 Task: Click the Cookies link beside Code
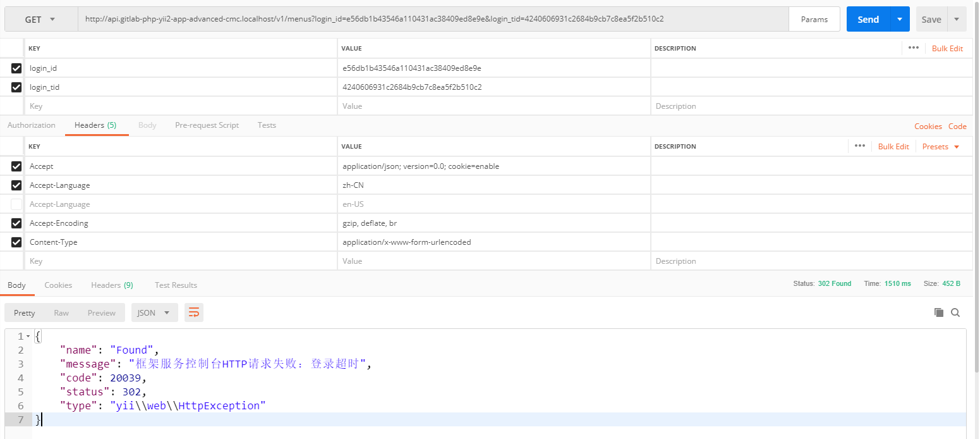(928, 127)
